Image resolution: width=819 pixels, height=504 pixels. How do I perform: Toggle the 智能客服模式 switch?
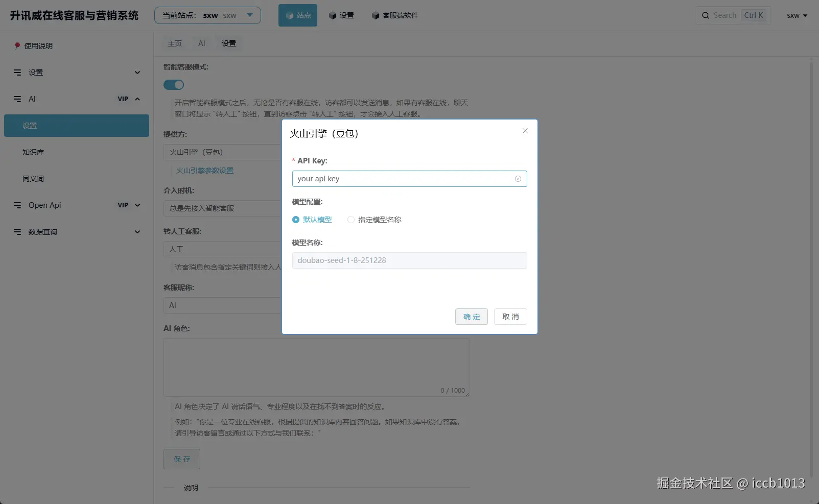click(174, 85)
